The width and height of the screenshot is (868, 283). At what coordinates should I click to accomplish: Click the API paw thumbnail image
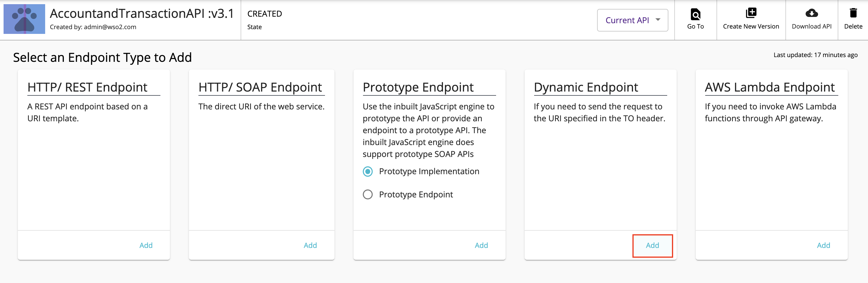pyautogui.click(x=24, y=19)
